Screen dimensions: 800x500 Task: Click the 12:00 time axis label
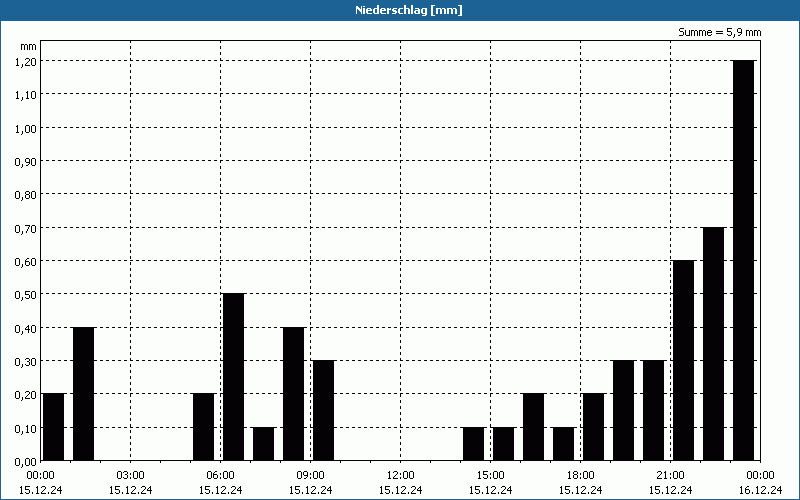[x=401, y=476]
